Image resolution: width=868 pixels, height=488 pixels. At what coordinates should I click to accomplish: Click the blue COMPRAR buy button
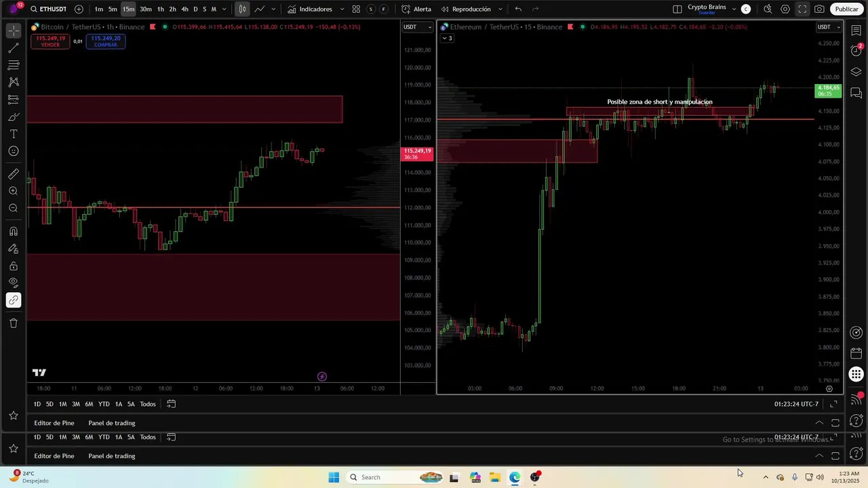tap(106, 41)
